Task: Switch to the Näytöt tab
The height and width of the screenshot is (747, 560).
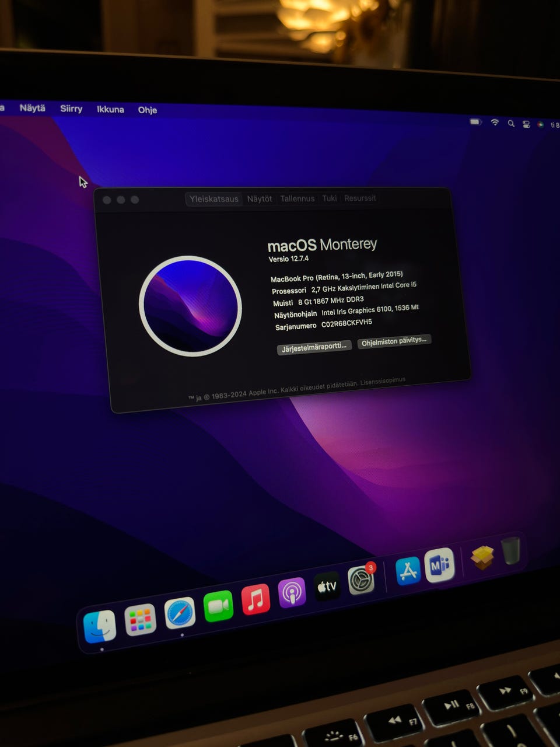Action: 260,199
